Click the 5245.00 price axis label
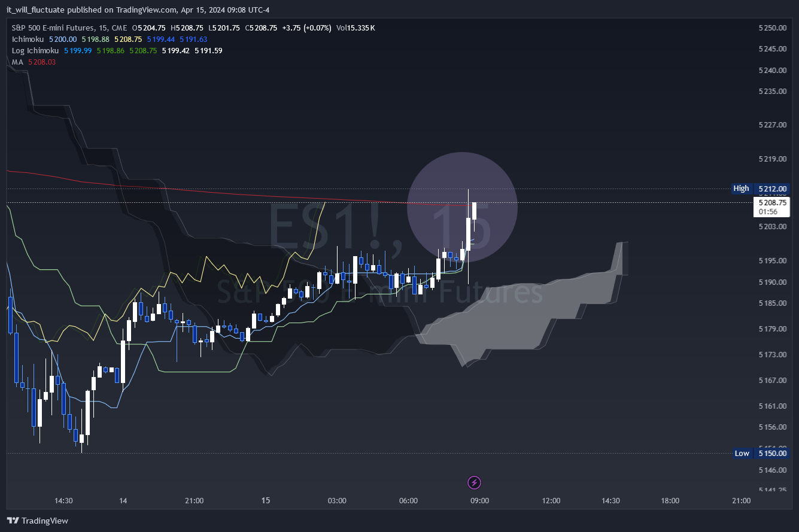The width and height of the screenshot is (799, 532). click(771, 49)
